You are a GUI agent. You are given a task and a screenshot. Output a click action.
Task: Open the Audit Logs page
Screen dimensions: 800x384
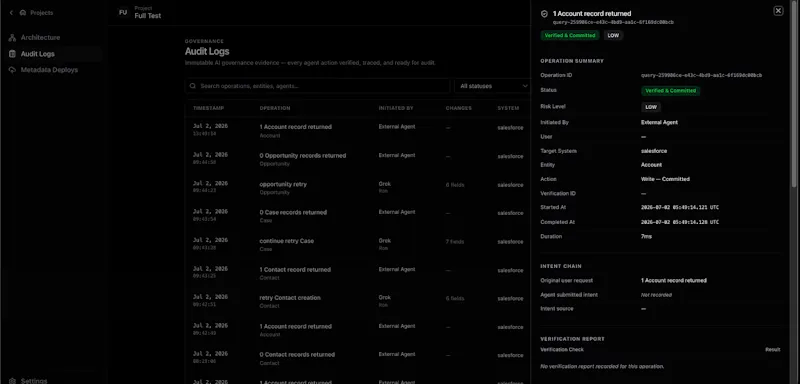coord(38,54)
